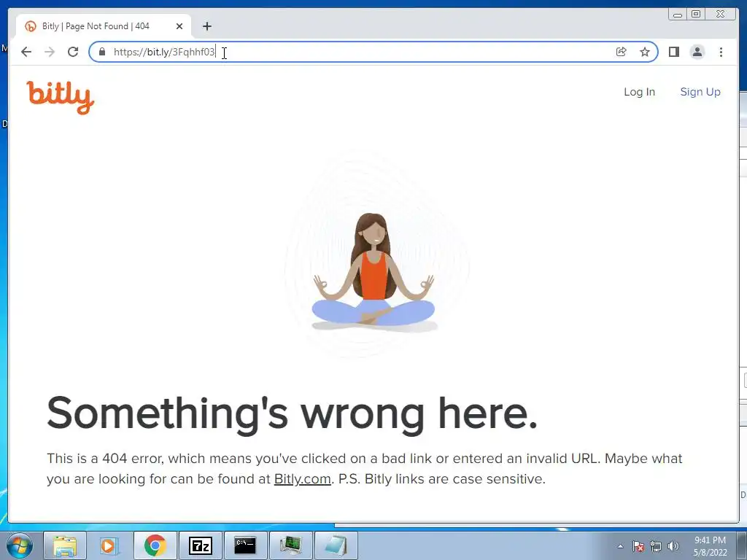The image size is (747, 560).
Task: Go back to the previous page
Action: (26, 52)
